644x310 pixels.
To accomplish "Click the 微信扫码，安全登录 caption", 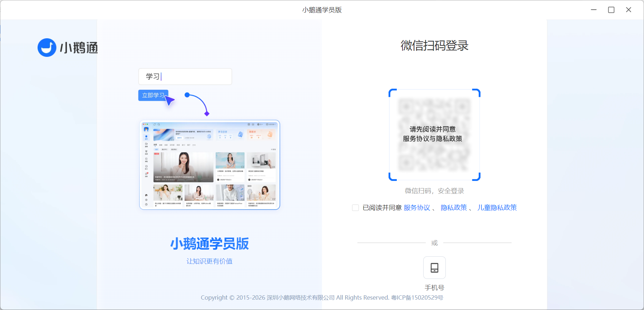I will [434, 191].
